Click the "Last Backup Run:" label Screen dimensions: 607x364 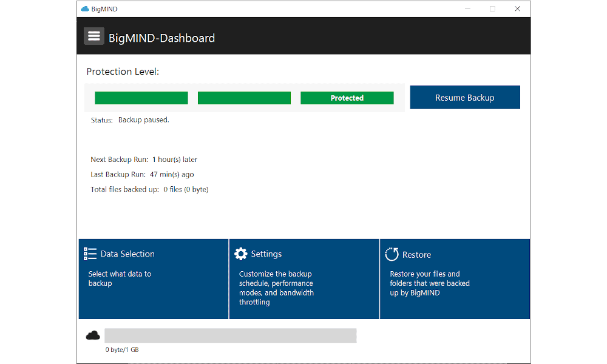pos(118,175)
